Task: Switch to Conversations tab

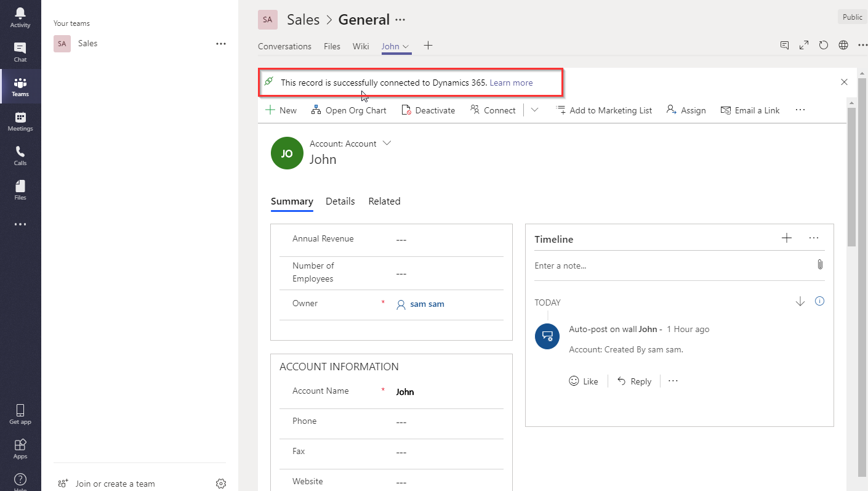Action: tap(284, 46)
